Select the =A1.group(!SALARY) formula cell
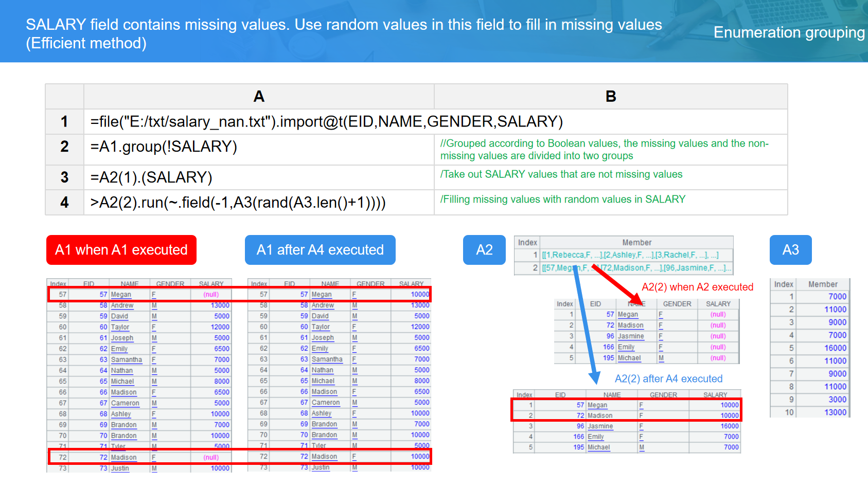Viewport: 868px width, 488px height. [x=164, y=147]
